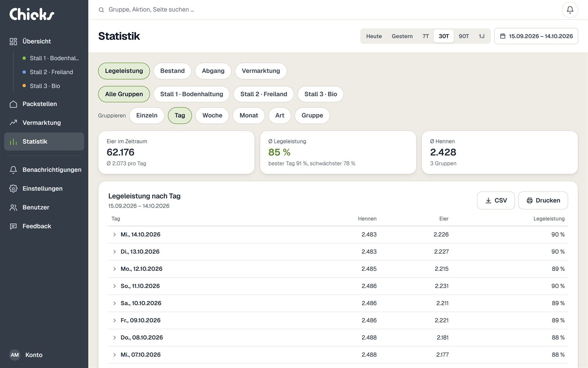Click the AM account avatar

tap(15, 355)
